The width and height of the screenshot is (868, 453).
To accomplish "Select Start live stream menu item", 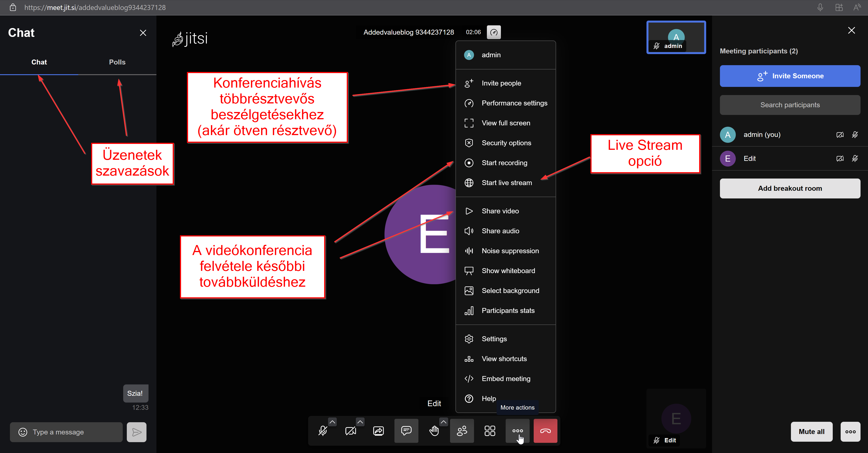I will pos(506,183).
